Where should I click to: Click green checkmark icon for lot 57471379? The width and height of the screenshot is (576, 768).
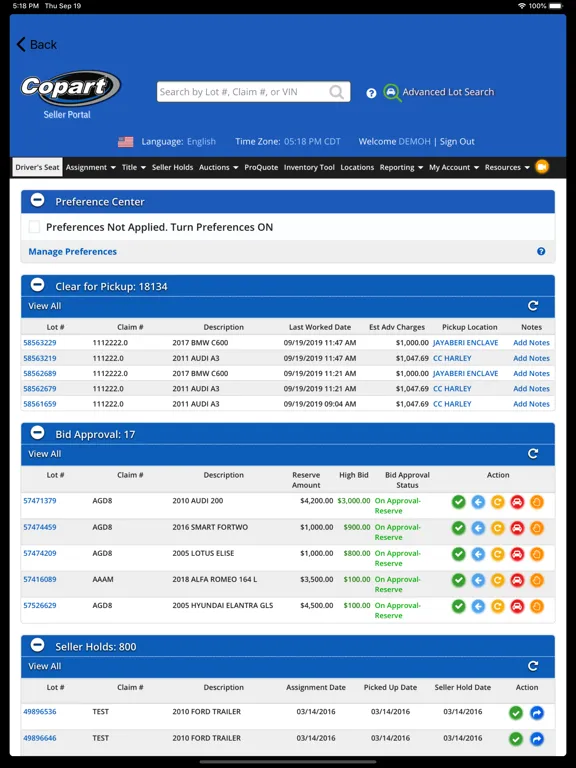pyautogui.click(x=458, y=502)
